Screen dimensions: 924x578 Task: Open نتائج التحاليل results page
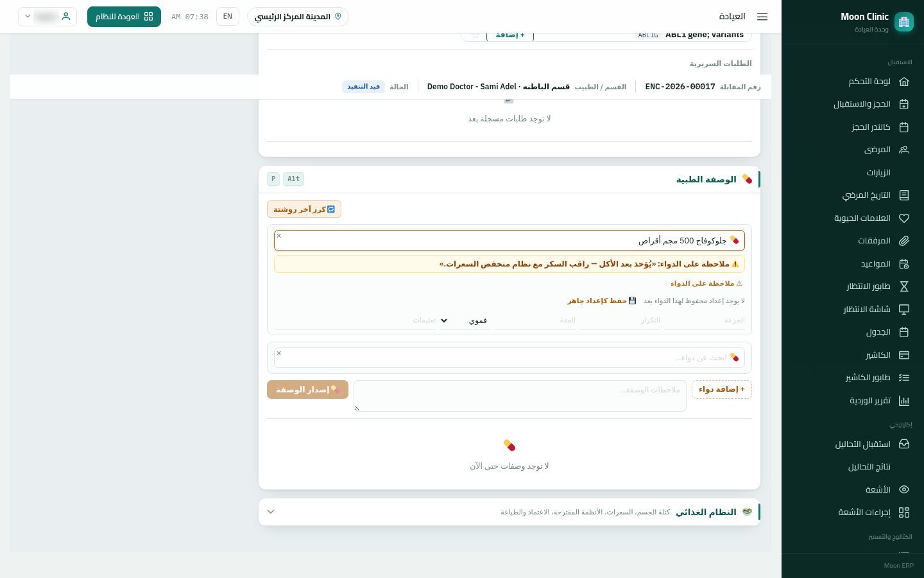coord(869,467)
